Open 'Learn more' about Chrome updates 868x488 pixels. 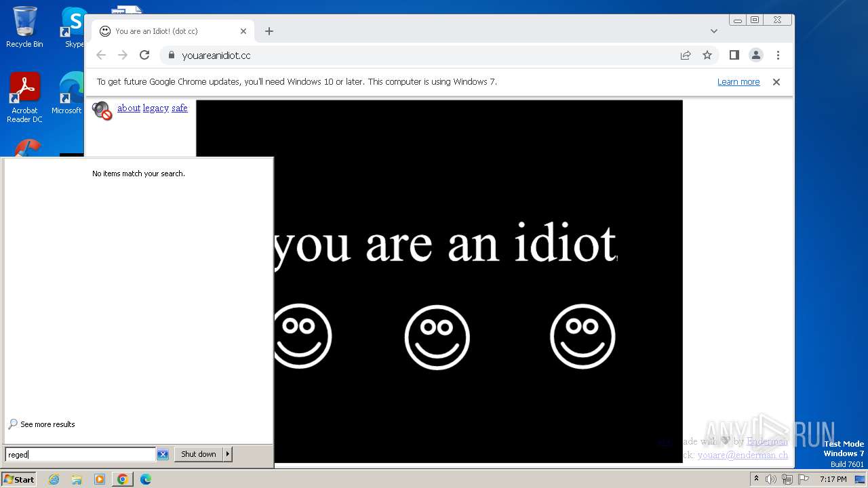click(738, 82)
